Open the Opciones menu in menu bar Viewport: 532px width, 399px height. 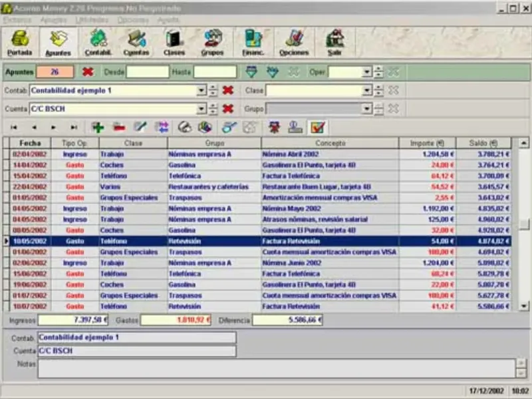tap(133, 20)
